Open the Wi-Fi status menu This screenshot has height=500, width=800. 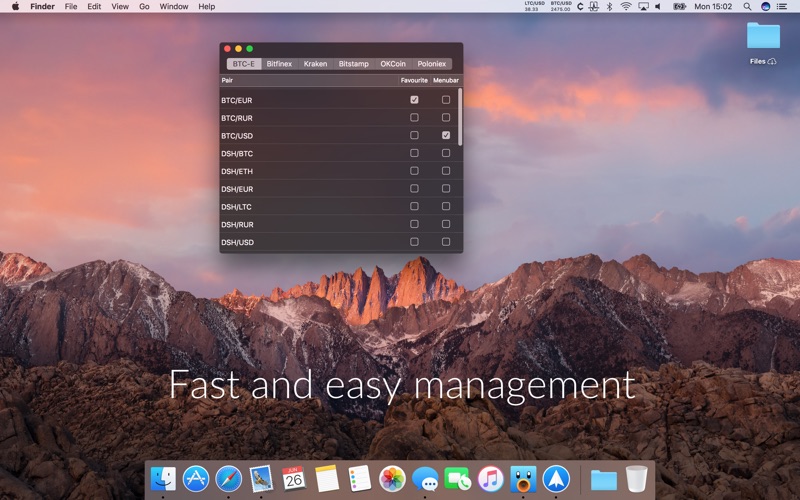(626, 6)
